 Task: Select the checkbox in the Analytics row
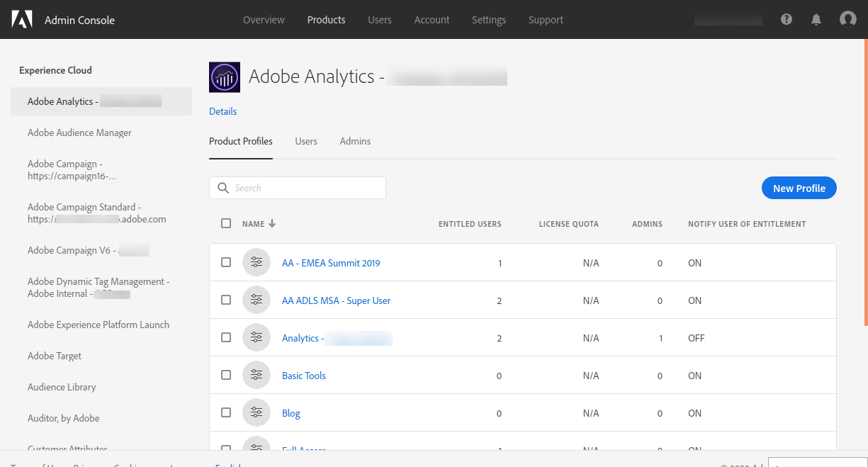[226, 337]
